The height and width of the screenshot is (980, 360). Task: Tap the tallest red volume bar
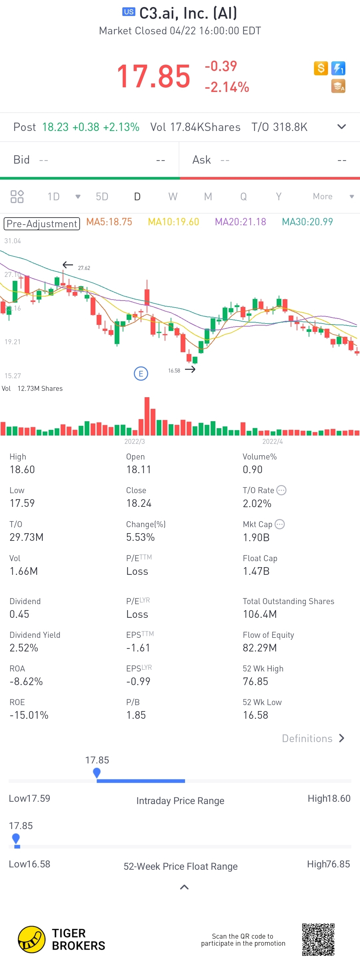pos(147,416)
